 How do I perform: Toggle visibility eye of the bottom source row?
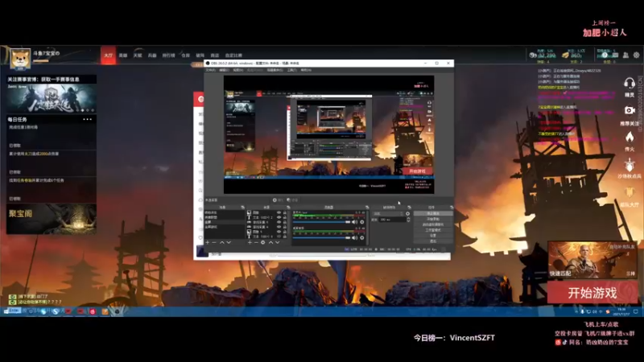[279, 237]
